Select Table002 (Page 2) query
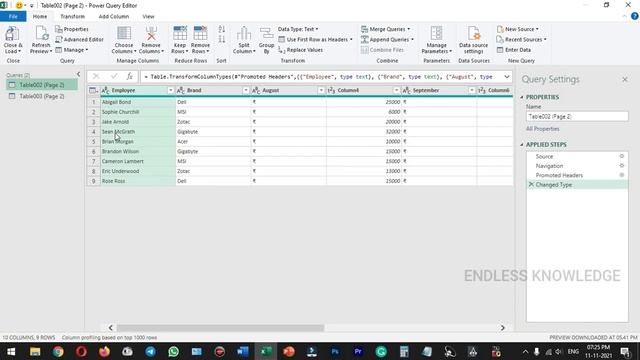Image resolution: width=640 pixels, height=360 pixels. pos(42,85)
